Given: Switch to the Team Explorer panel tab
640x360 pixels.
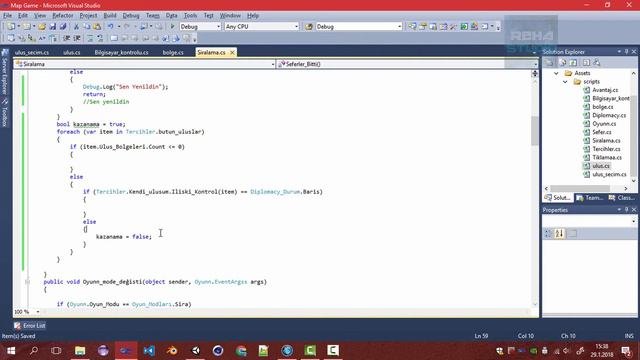Looking at the screenshot, I should (x=589, y=198).
